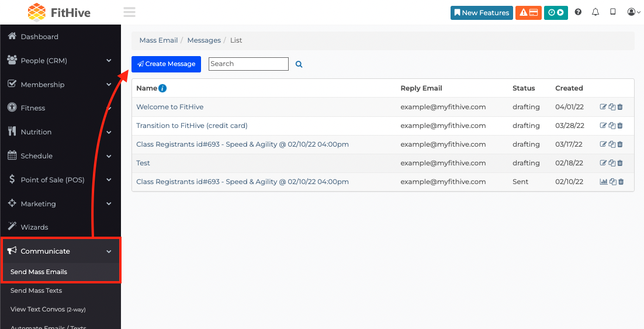
Task: Expand Point of Sale (POS) menu
Action: click(x=60, y=179)
